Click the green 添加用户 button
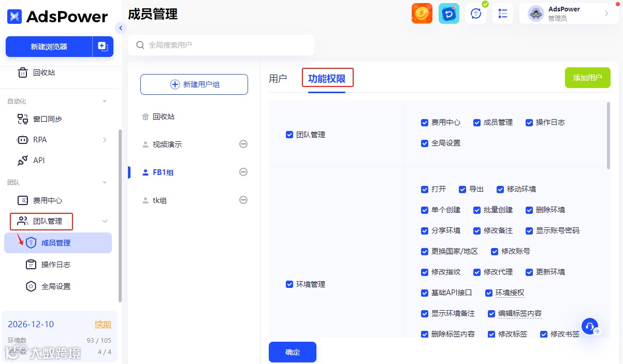The image size is (623, 364). (x=587, y=78)
